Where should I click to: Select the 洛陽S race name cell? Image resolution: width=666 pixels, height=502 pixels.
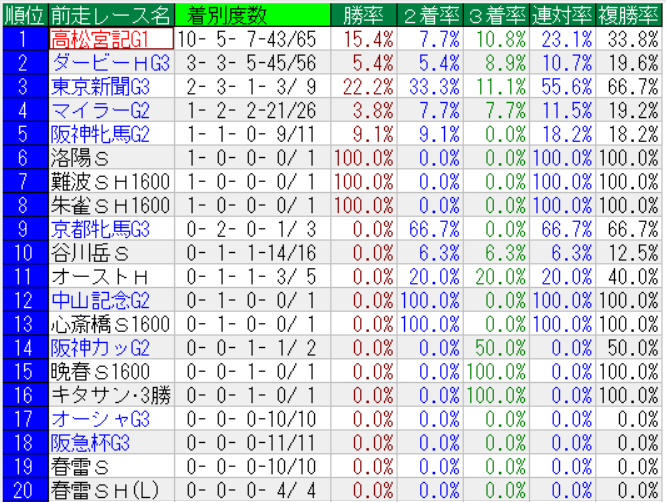[x=91, y=156]
